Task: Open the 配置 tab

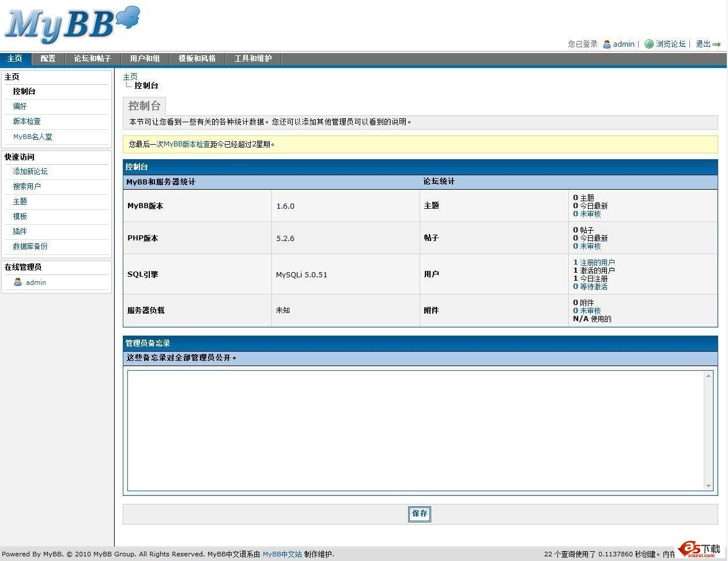Action: click(x=48, y=59)
